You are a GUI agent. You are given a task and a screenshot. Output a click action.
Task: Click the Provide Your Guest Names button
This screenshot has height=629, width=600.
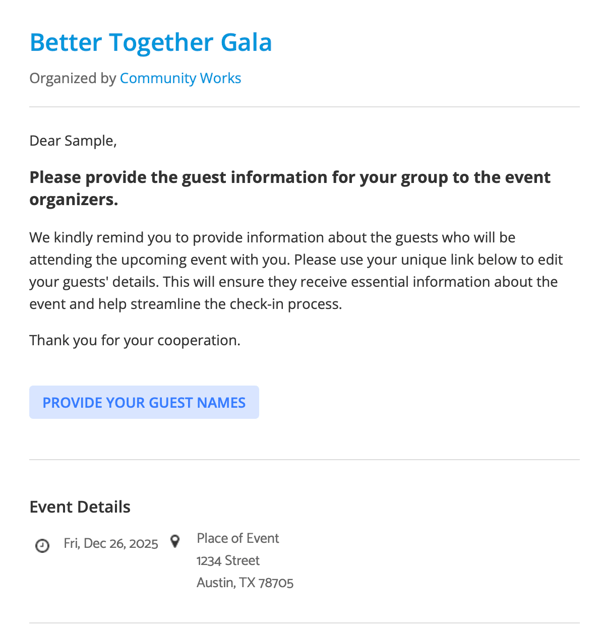pyautogui.click(x=144, y=402)
